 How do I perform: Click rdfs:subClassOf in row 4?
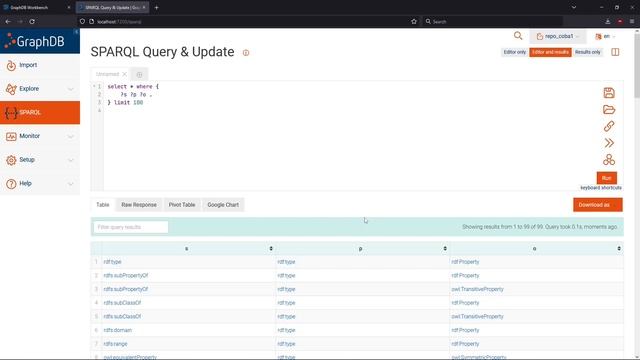122,303
